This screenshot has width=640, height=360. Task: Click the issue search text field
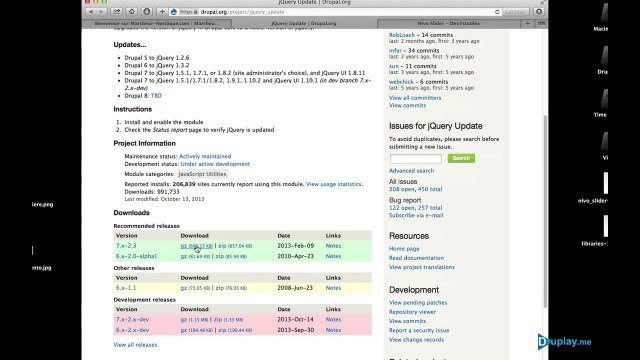point(416,158)
